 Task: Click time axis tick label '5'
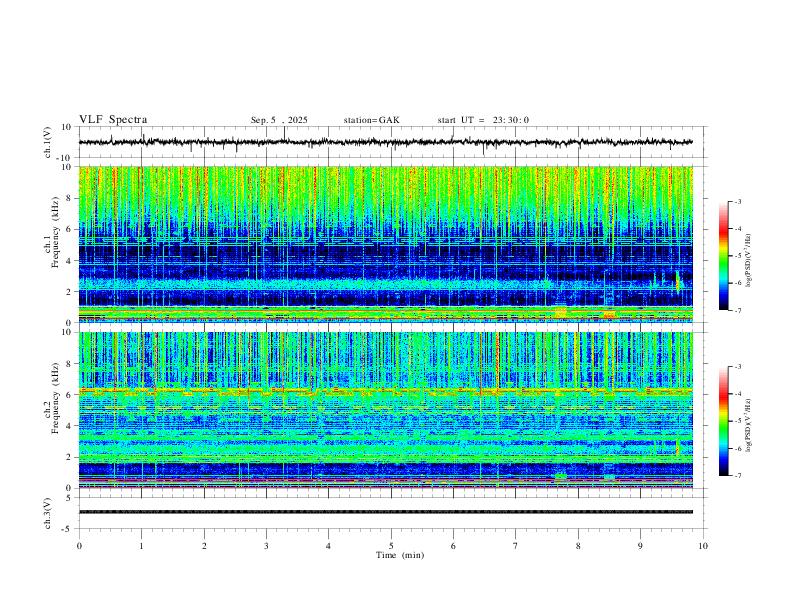tap(391, 546)
